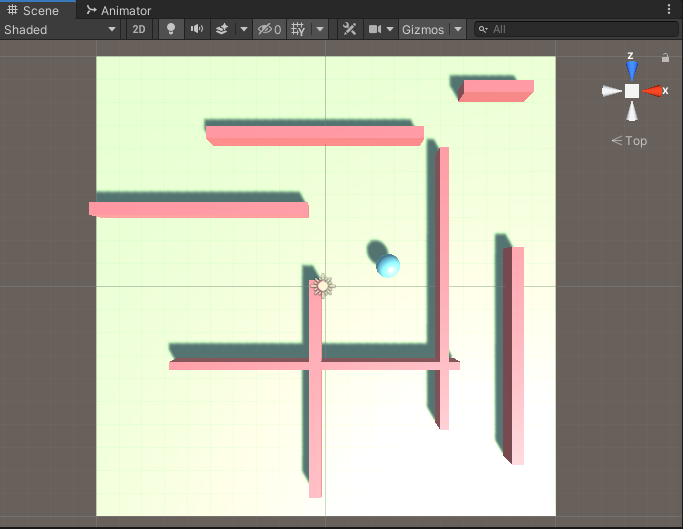This screenshot has height=529, width=683.
Task: Expand the Gizmos dropdown arrow
Action: pos(457,29)
